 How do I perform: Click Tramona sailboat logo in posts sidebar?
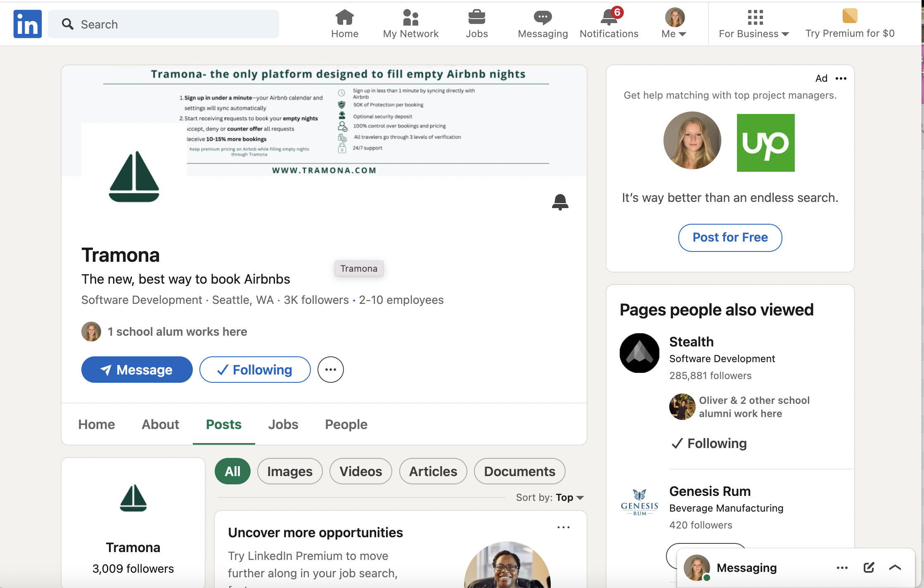tap(133, 498)
